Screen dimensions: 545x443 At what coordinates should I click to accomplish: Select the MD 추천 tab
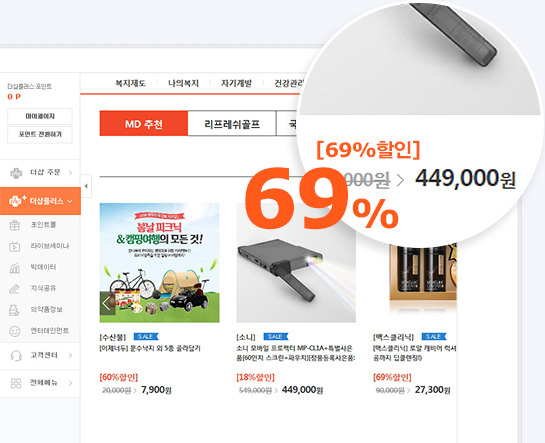tap(144, 124)
